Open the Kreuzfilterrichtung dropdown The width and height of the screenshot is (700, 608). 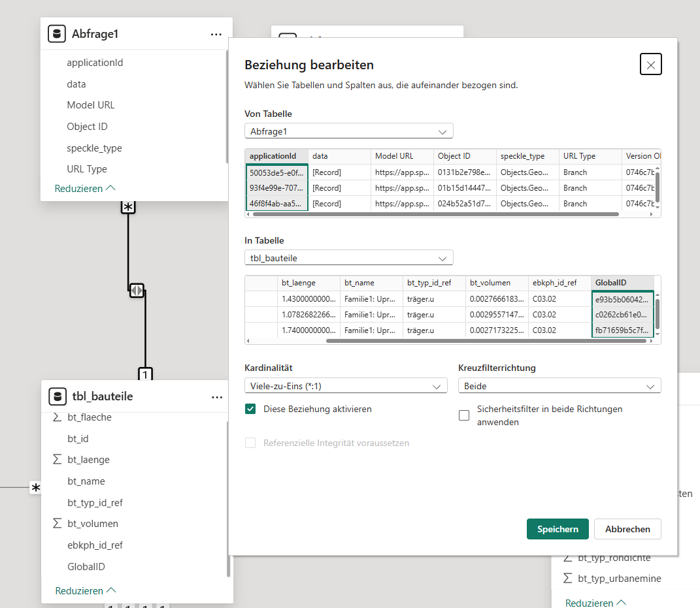tap(559, 386)
